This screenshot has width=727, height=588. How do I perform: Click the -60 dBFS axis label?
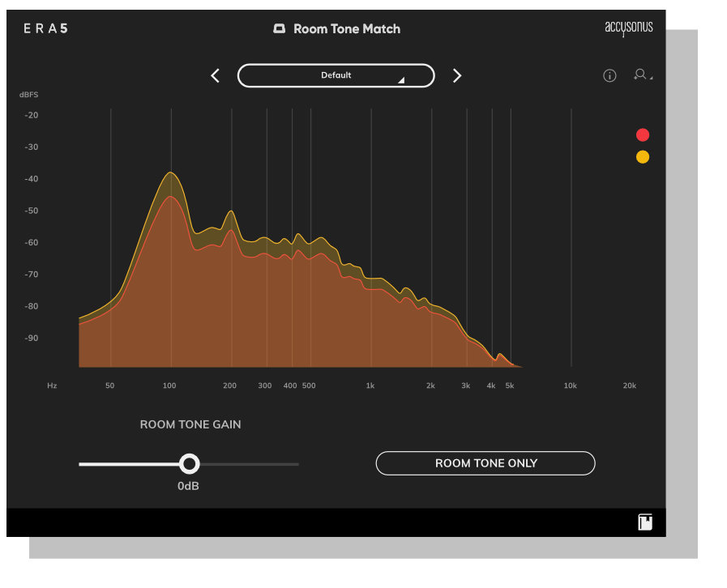[x=31, y=242]
